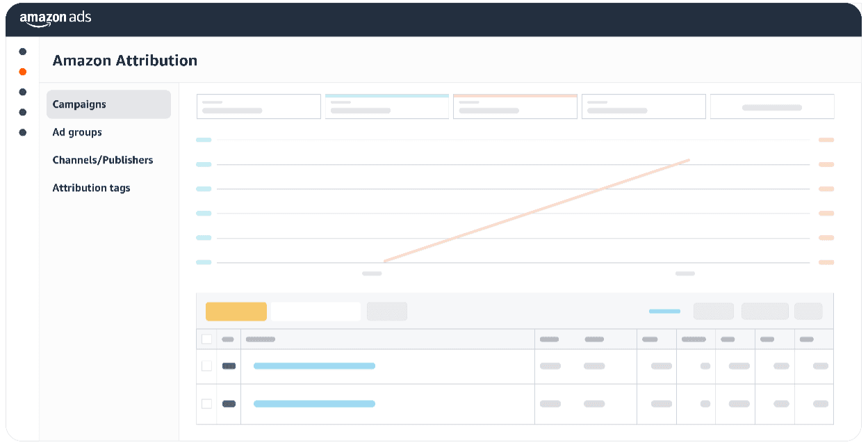Select the orange active dot in sidebar
This screenshot has width=868, height=448.
click(23, 72)
